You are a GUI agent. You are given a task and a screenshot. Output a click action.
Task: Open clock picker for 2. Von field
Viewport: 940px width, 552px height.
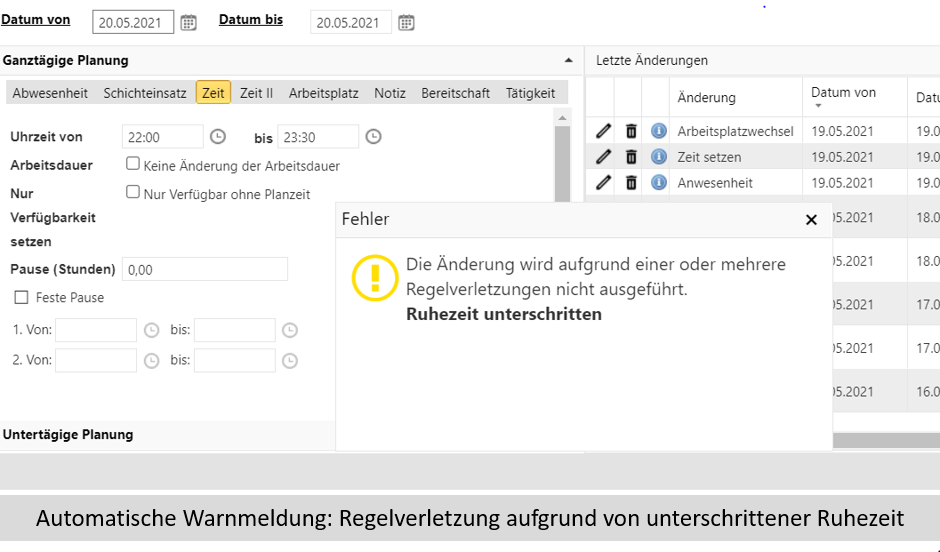tap(152, 361)
